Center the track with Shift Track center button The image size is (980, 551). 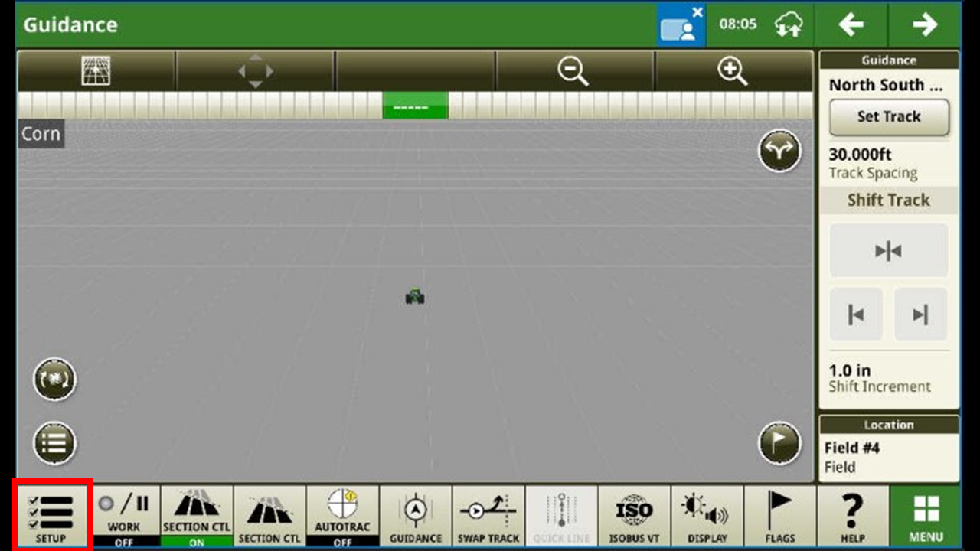point(889,251)
